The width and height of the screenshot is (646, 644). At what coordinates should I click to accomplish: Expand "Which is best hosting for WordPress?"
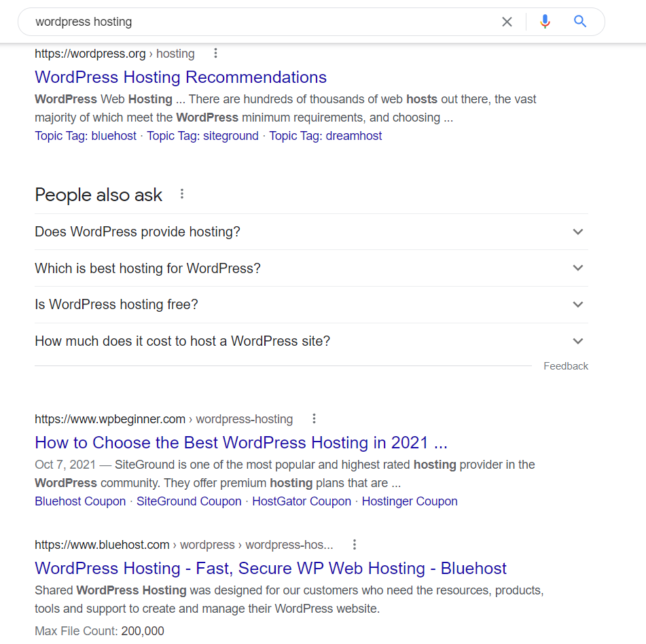pyautogui.click(x=311, y=268)
